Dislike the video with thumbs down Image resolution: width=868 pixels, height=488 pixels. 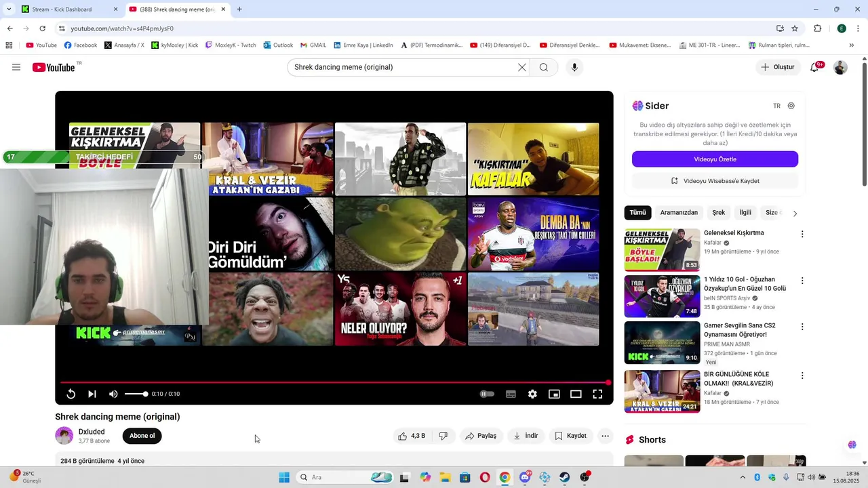pos(443,436)
